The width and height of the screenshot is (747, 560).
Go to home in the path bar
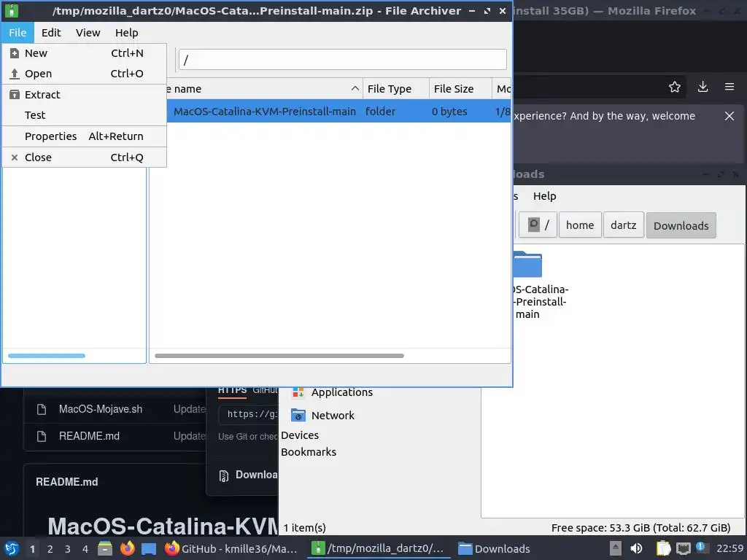point(580,225)
